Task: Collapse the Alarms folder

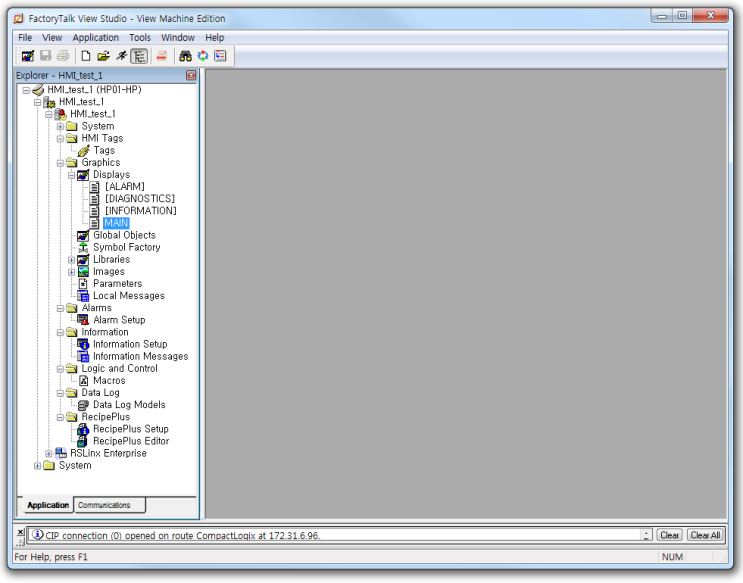Action: 60,309
